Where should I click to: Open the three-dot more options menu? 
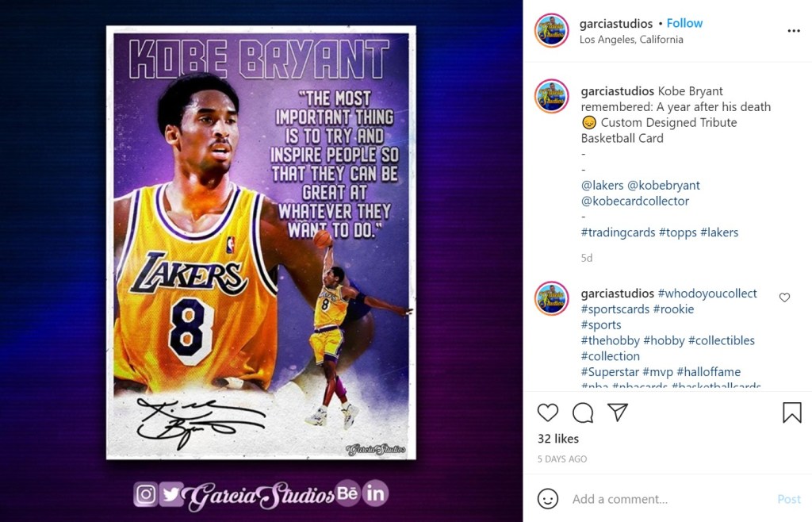(x=793, y=31)
